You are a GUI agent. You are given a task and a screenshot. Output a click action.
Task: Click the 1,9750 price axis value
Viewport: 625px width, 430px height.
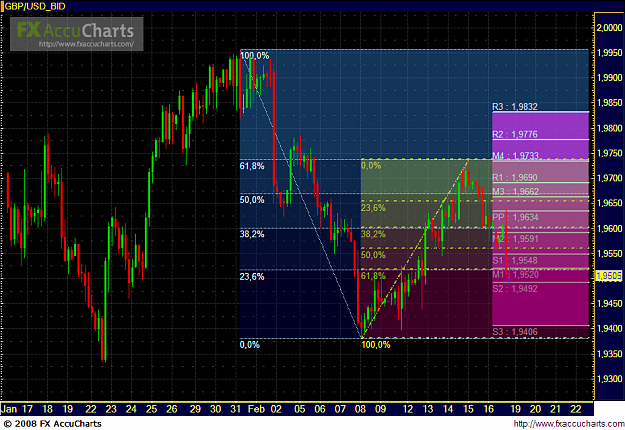pos(609,153)
